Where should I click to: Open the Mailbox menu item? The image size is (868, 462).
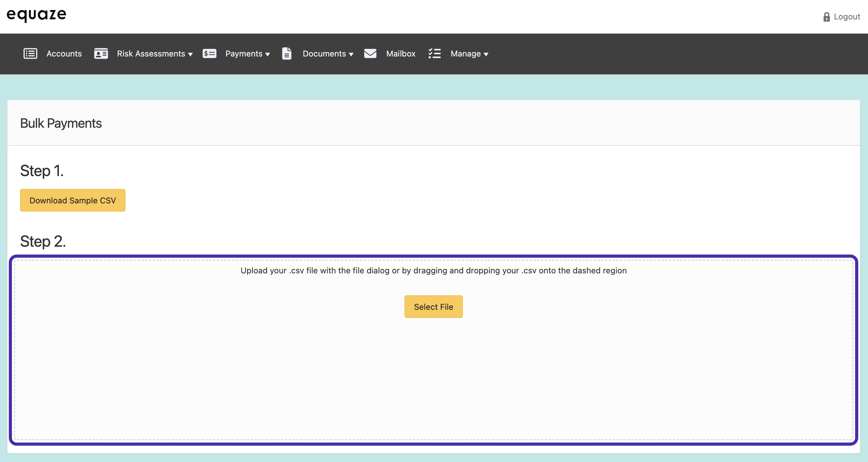[401, 54]
